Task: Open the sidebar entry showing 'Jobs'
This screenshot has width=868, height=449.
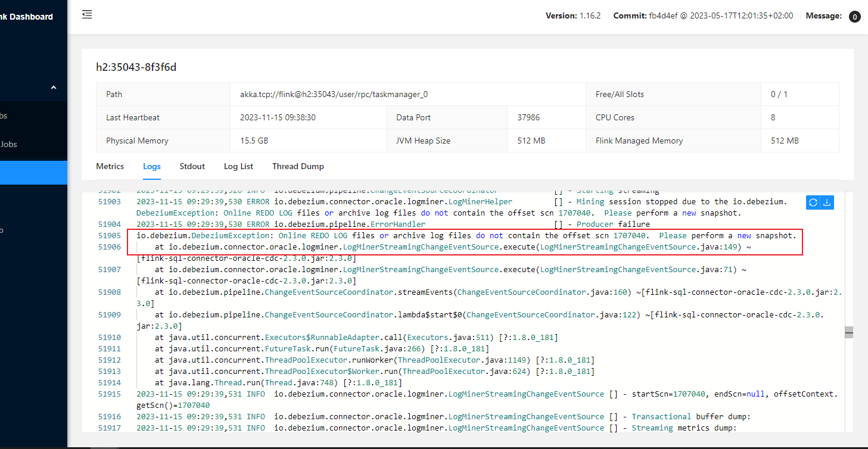Action: 9,144
